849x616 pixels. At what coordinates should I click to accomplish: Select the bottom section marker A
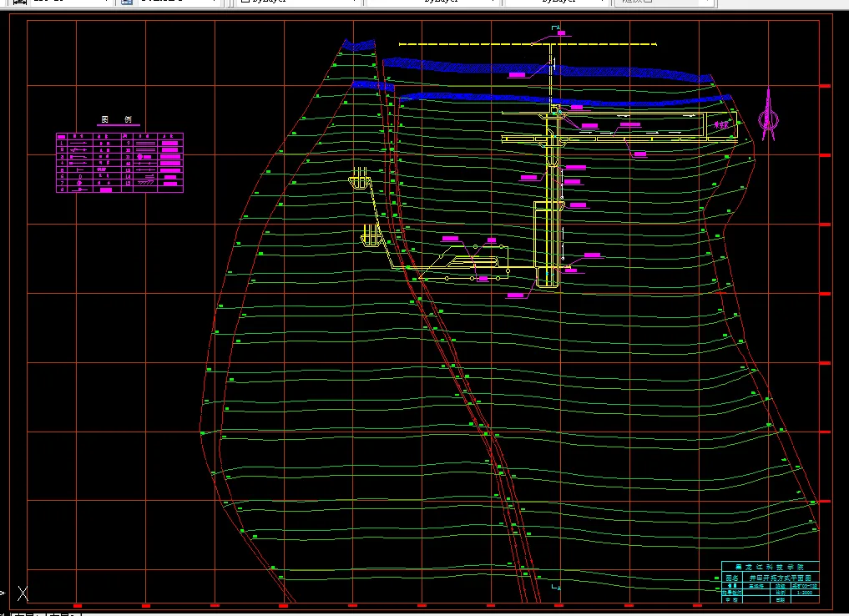[556, 587]
